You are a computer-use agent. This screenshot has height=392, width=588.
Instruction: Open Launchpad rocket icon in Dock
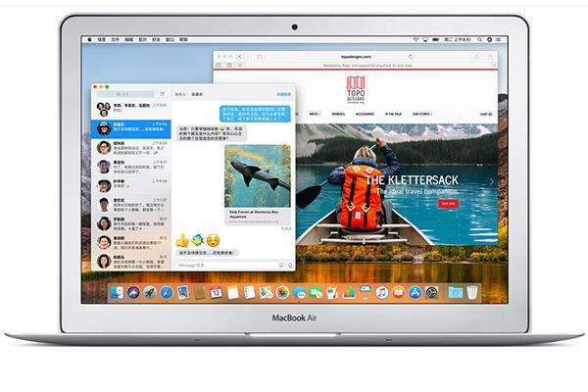click(x=150, y=292)
